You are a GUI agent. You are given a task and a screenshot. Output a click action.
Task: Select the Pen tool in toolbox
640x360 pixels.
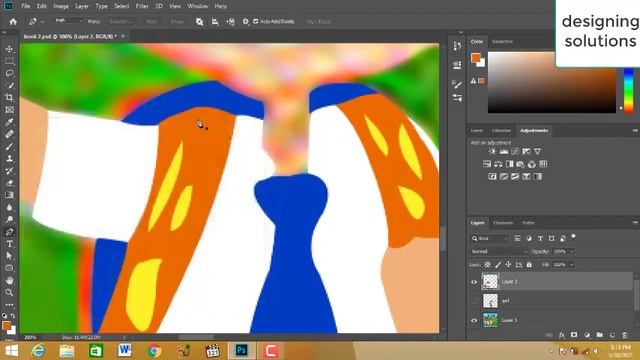(9, 232)
